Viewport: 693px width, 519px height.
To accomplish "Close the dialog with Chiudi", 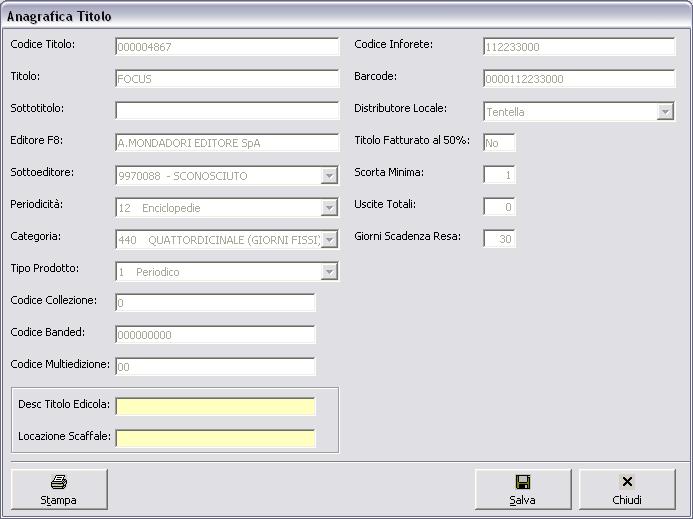I will (627, 489).
